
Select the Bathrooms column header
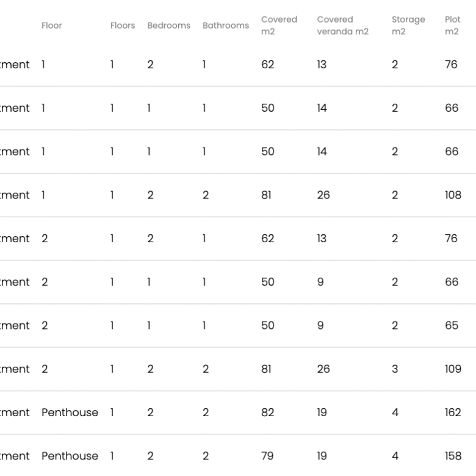pos(226,26)
